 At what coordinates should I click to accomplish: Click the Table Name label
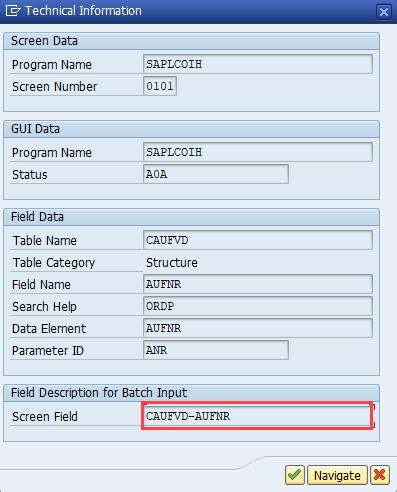coord(45,241)
